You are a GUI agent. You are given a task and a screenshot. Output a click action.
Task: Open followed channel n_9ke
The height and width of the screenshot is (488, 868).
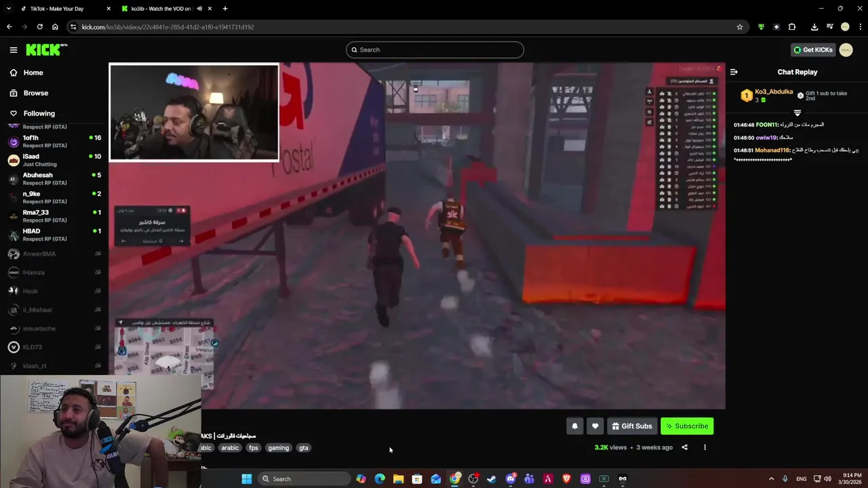54,197
